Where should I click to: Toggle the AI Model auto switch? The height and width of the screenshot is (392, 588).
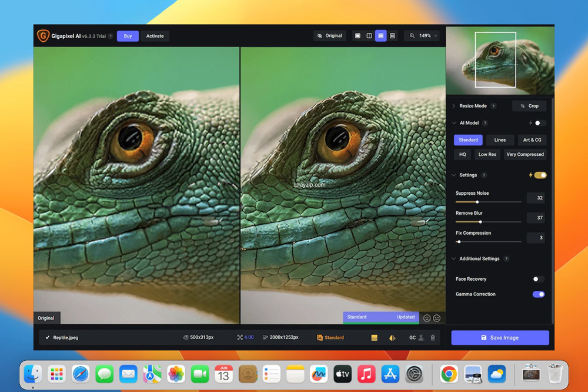(x=540, y=123)
